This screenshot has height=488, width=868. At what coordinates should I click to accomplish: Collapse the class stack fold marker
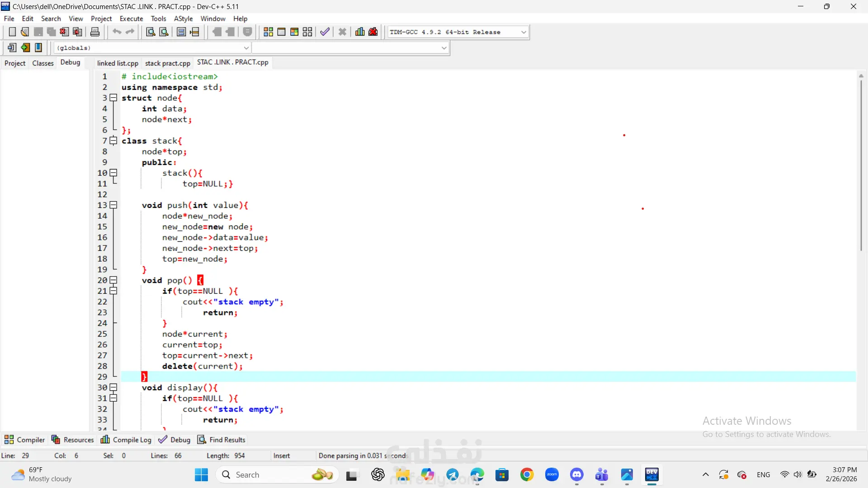pos(113,141)
